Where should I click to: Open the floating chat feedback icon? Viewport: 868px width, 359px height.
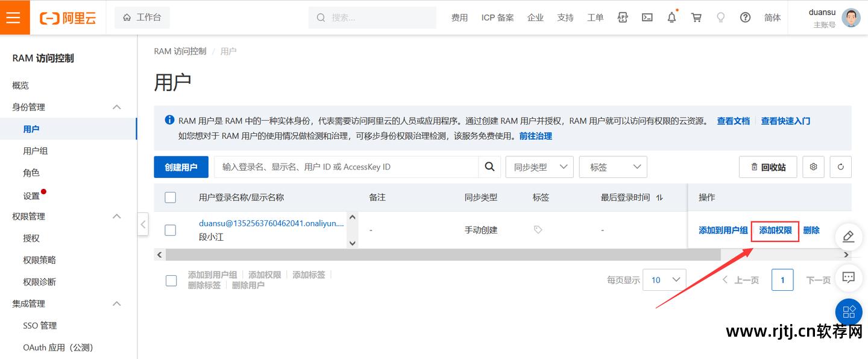click(x=849, y=278)
